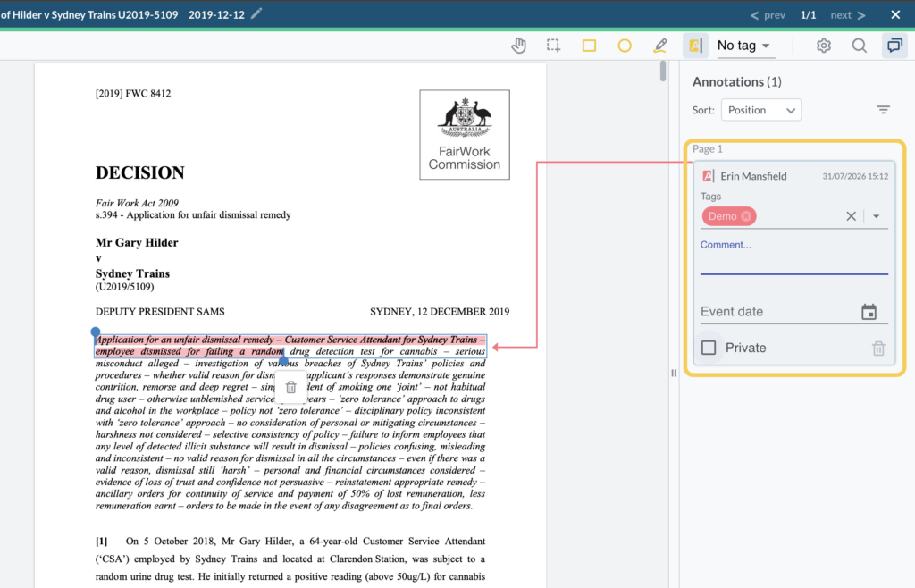The height and width of the screenshot is (588, 915).
Task: Edit document title with pencil icon
Action: (x=256, y=14)
